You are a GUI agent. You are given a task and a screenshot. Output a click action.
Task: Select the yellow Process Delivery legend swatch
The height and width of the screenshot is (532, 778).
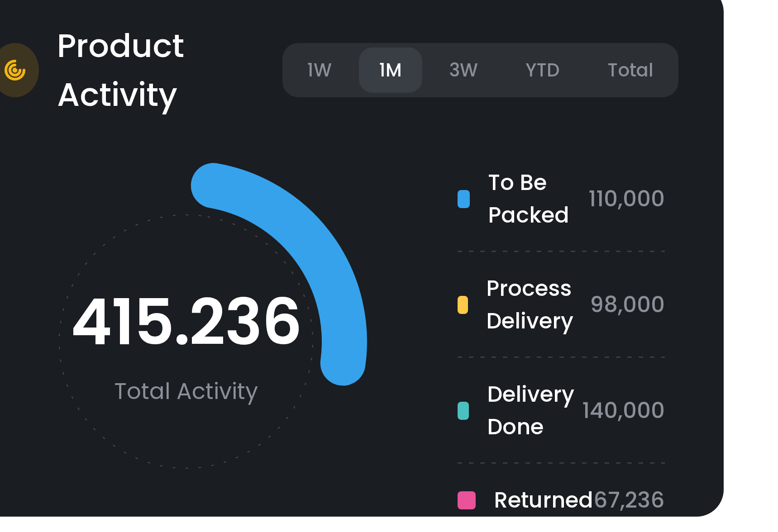463,304
